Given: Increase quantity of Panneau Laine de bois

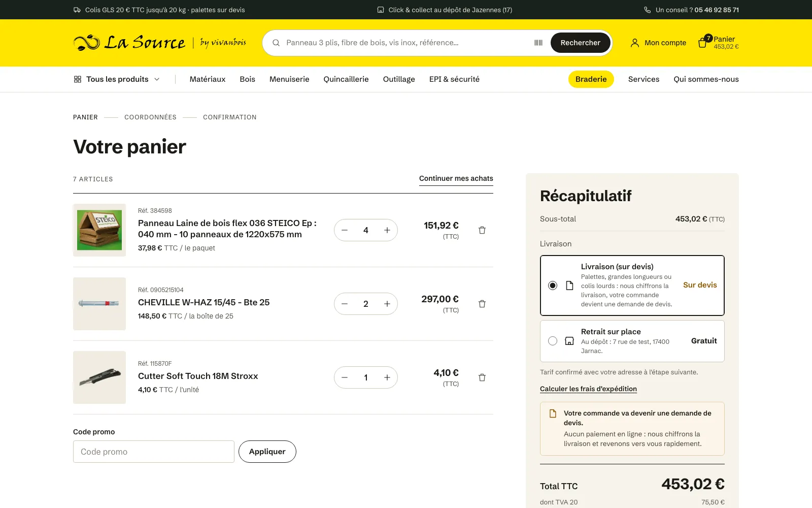Looking at the screenshot, I should pos(387,230).
